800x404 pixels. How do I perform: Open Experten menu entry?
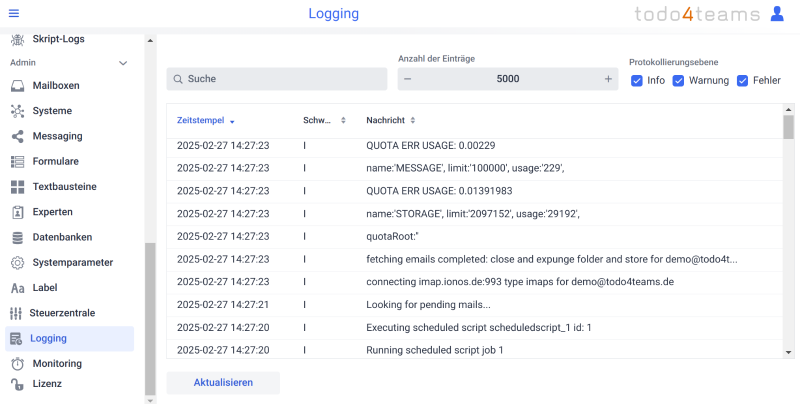(x=53, y=212)
